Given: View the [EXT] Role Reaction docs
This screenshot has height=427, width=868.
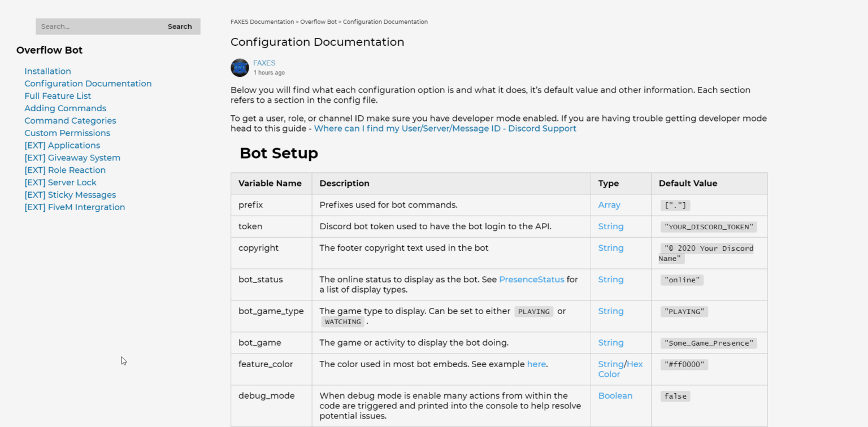Looking at the screenshot, I should (x=65, y=170).
